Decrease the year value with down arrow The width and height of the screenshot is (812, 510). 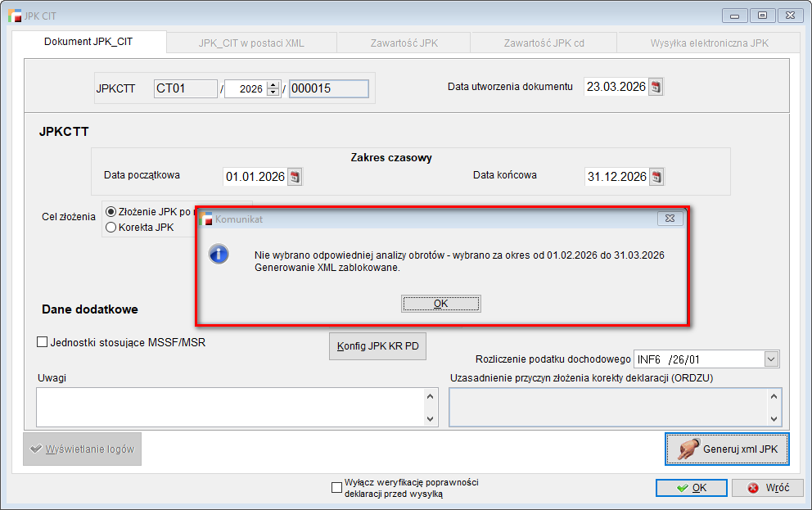pos(273,92)
